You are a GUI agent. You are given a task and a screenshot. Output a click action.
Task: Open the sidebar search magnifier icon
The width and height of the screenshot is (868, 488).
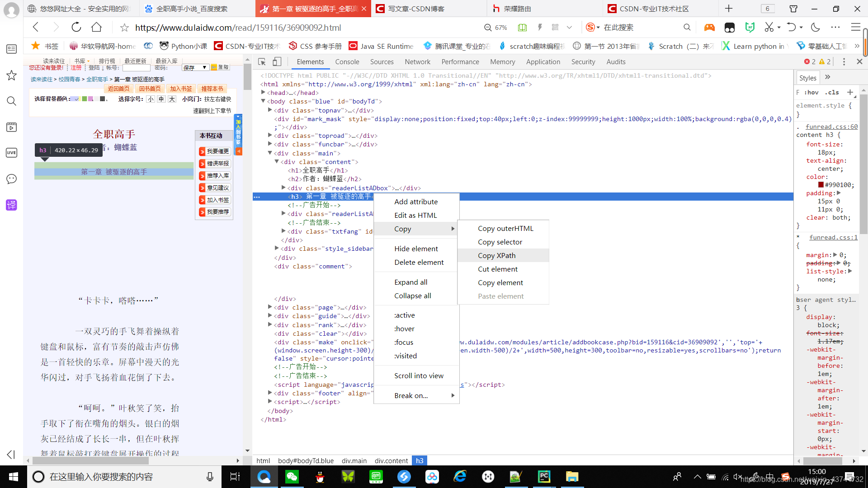pyautogui.click(x=11, y=101)
